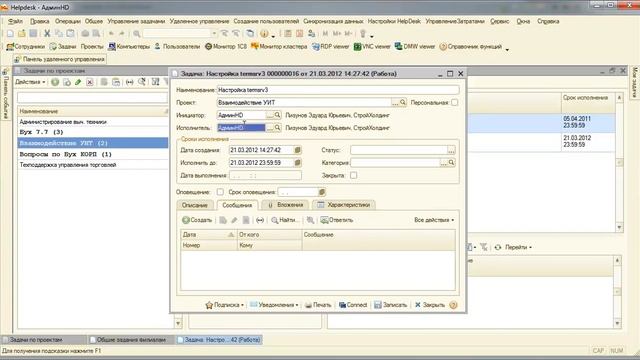Screen dimensions: 640x360
Task: Click the magnifier next to Проект field
Action: [402, 102]
